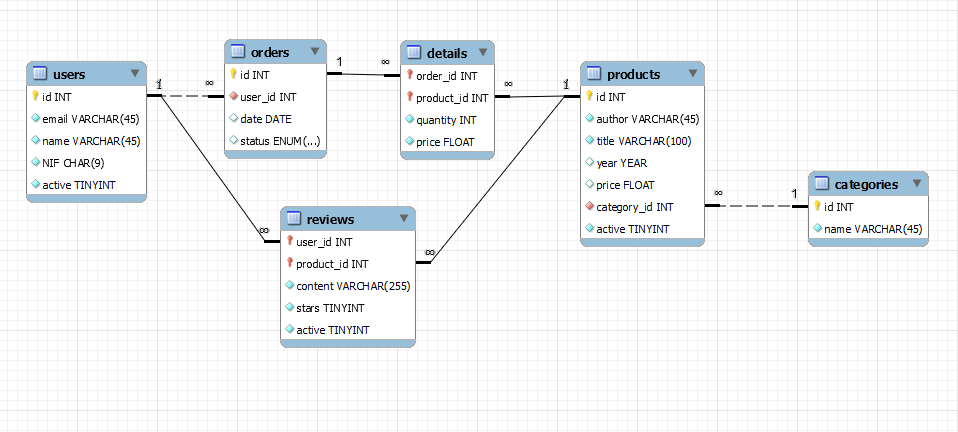Select the dashed relationship between users and orders

[186, 96]
